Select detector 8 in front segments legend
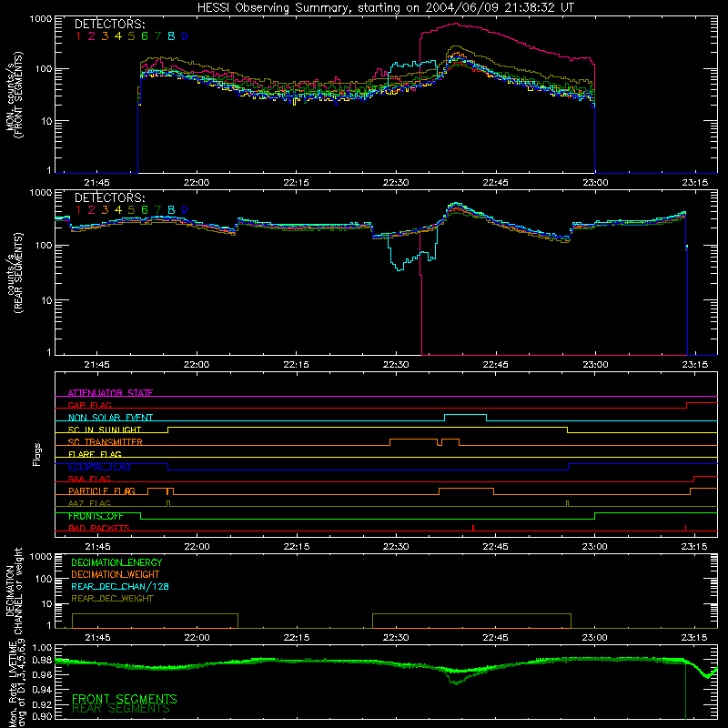 [171, 36]
